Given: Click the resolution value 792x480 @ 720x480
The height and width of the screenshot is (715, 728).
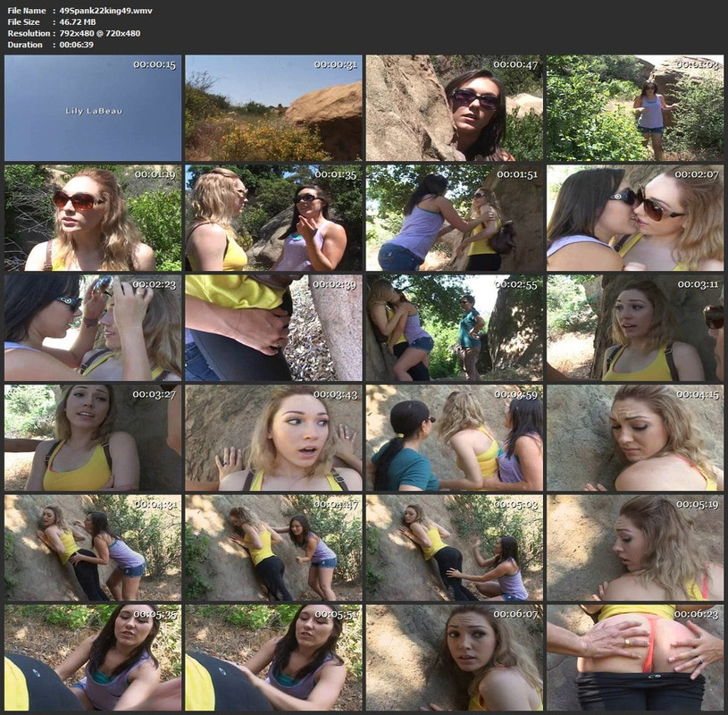Looking at the screenshot, I should coord(100,33).
